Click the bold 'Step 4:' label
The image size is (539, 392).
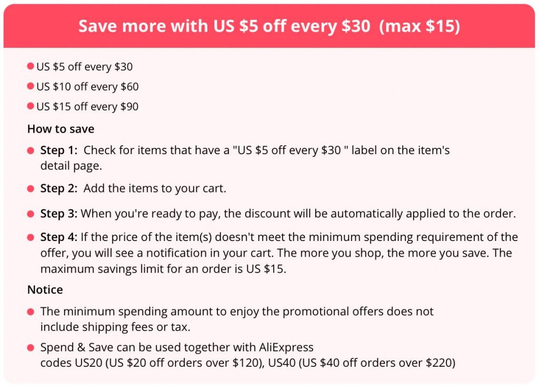coord(59,237)
